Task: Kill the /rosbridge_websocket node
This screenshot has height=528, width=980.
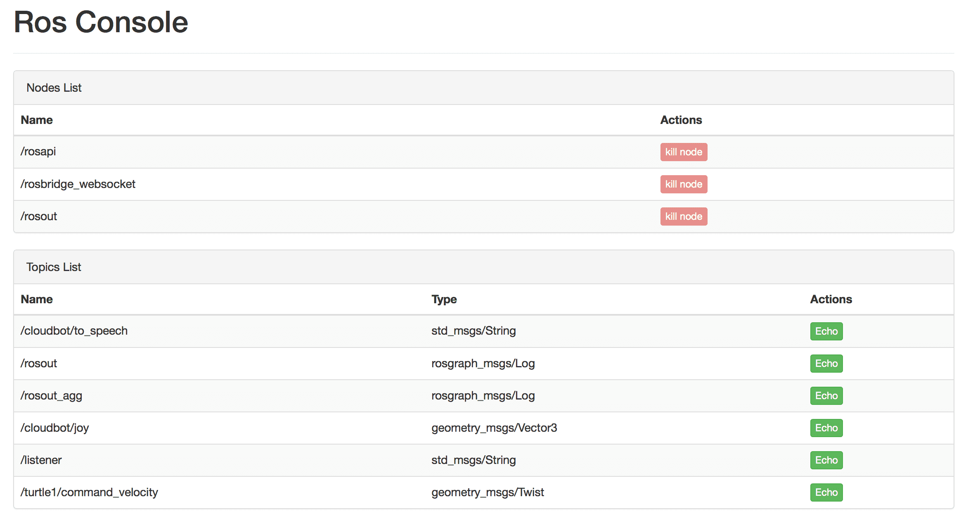Action: tap(683, 184)
